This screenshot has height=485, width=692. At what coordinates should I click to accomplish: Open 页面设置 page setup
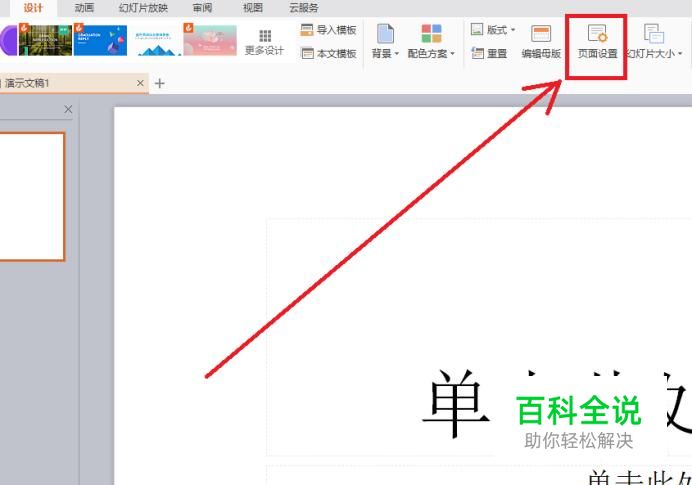(x=598, y=42)
